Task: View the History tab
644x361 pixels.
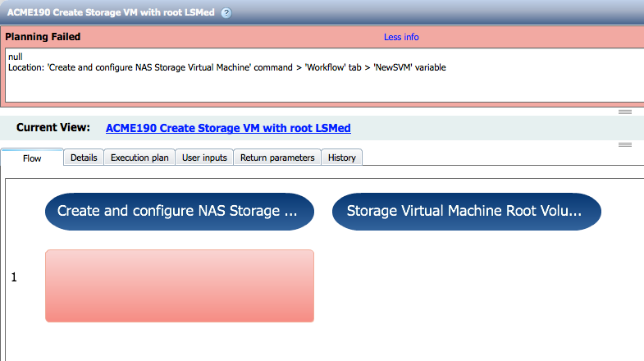Action: click(341, 158)
